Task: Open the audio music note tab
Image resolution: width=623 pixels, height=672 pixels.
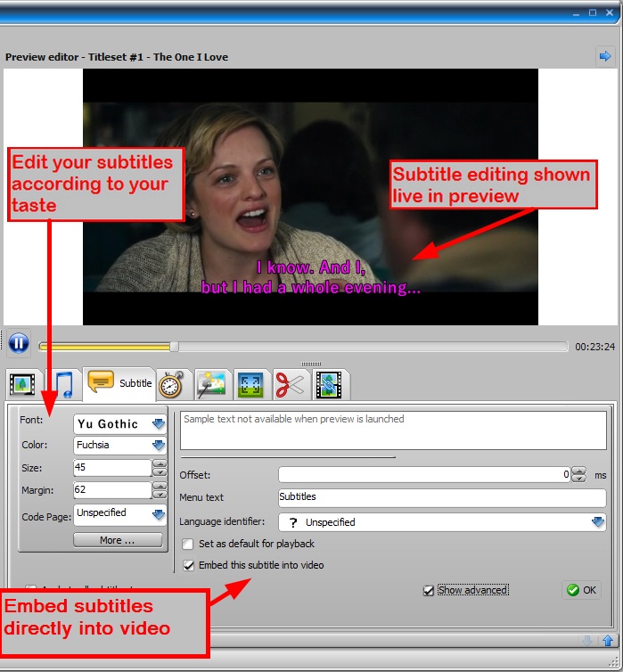Action: pyautogui.click(x=64, y=384)
